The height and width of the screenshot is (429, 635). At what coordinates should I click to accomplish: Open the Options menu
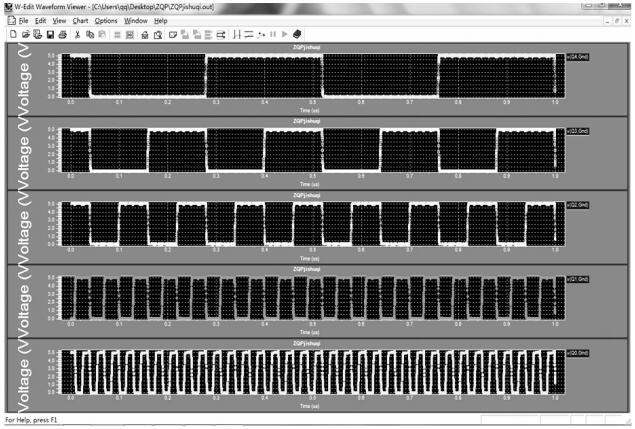(x=106, y=21)
